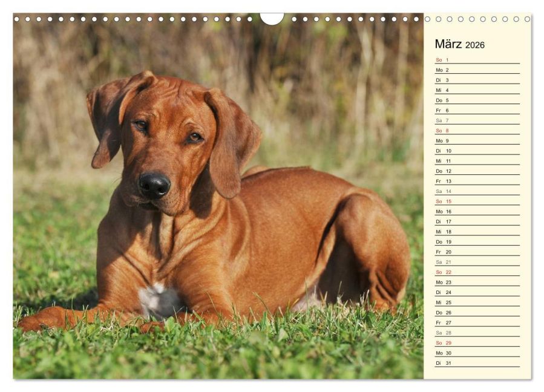Viewport: 544px width, 392px height.
Task: Select the 'Di 17' date row
Action: pyautogui.click(x=477, y=221)
